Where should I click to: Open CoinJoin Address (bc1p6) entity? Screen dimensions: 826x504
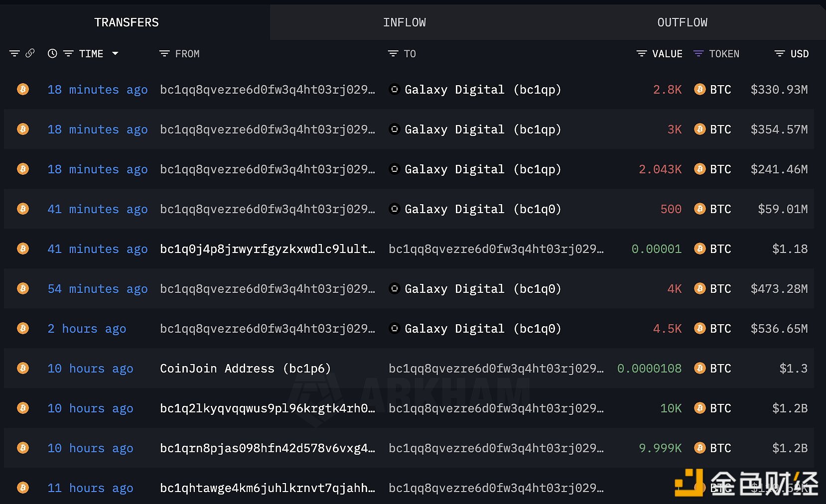[x=245, y=369]
